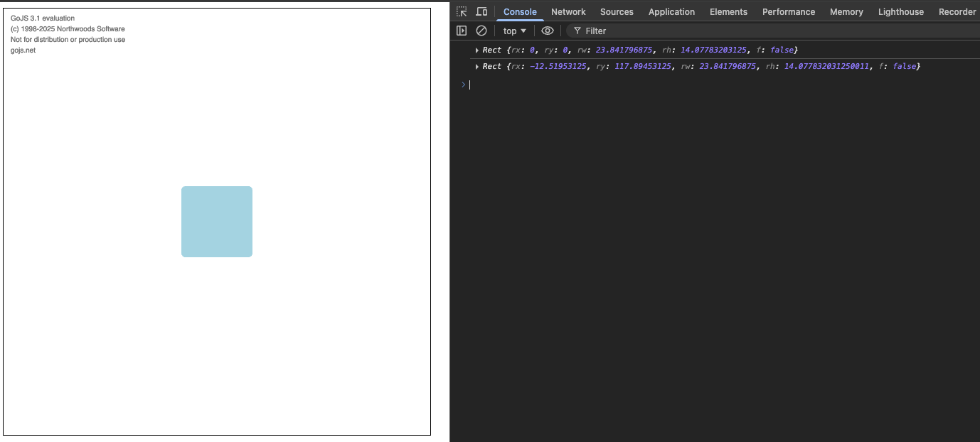Go to the Application tab
Viewport: 980px width, 442px height.
(671, 11)
